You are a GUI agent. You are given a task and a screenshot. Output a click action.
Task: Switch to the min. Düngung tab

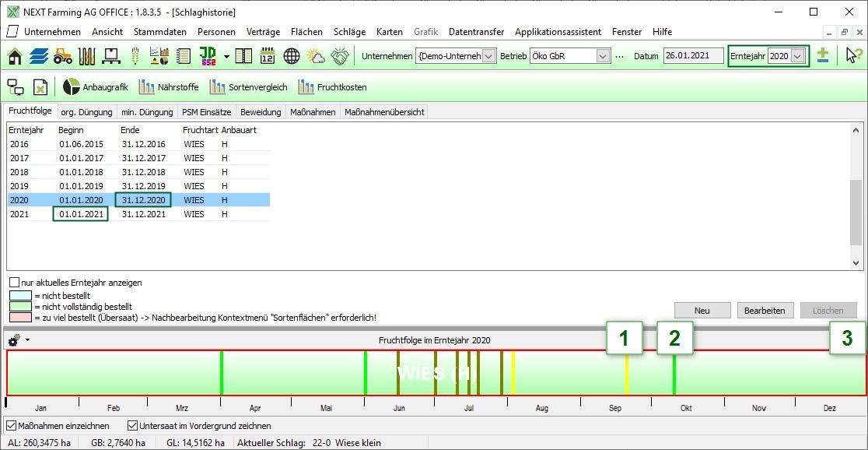pos(147,112)
